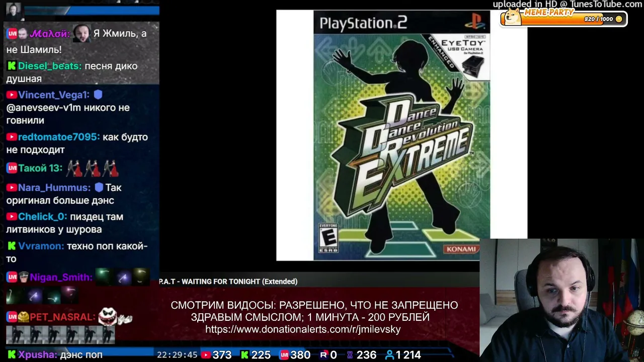
Task: Open the Dance Dance Revolution Extreme cover image
Action: click(x=401, y=135)
